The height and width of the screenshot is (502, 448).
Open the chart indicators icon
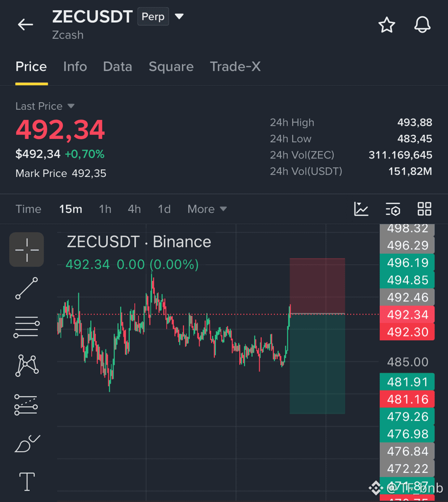pos(361,209)
